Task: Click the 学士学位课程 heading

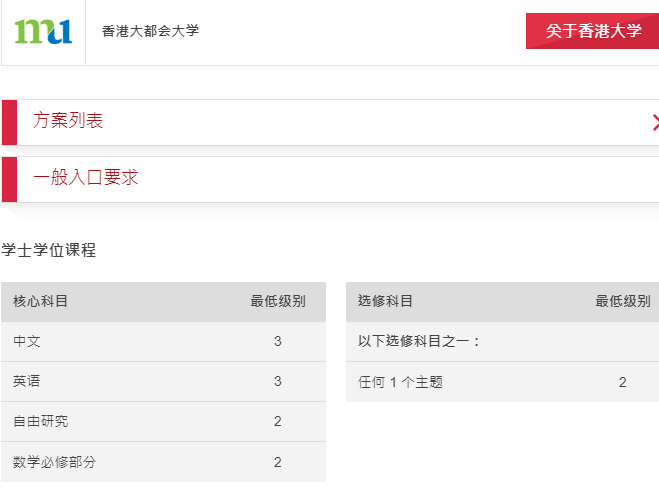Action: click(49, 250)
